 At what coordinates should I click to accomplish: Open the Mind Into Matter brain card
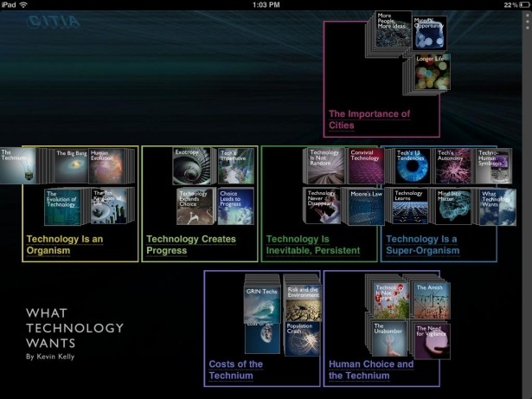(x=453, y=207)
